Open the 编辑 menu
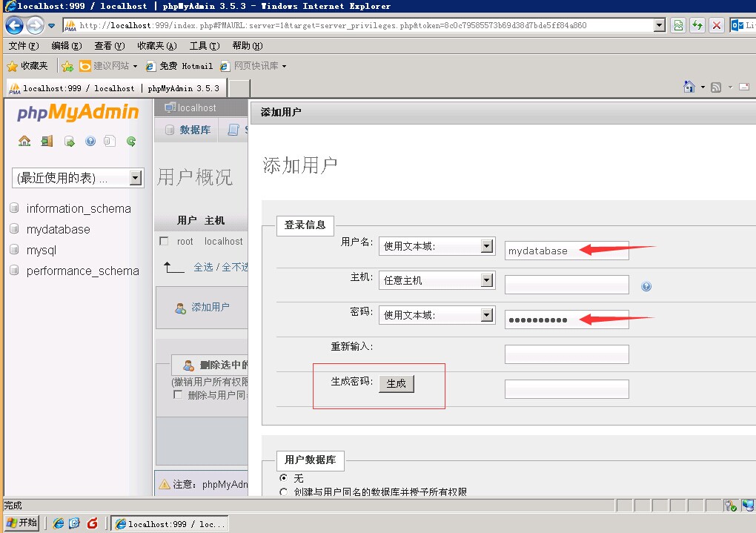 click(x=67, y=46)
